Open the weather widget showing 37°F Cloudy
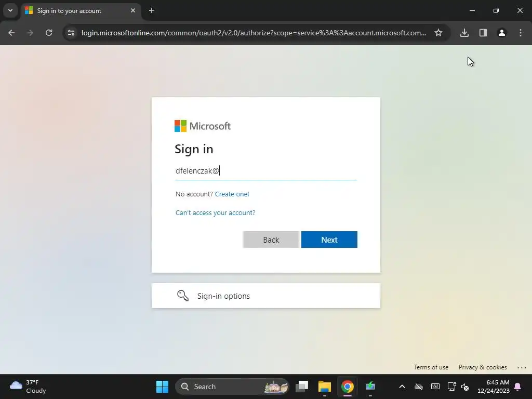Image resolution: width=532 pixels, height=399 pixels. [x=28, y=387]
